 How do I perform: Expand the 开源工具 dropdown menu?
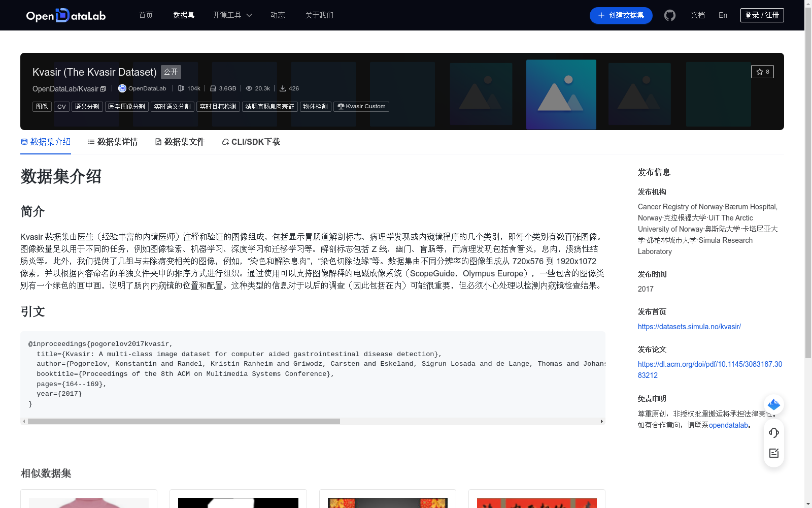[232, 15]
